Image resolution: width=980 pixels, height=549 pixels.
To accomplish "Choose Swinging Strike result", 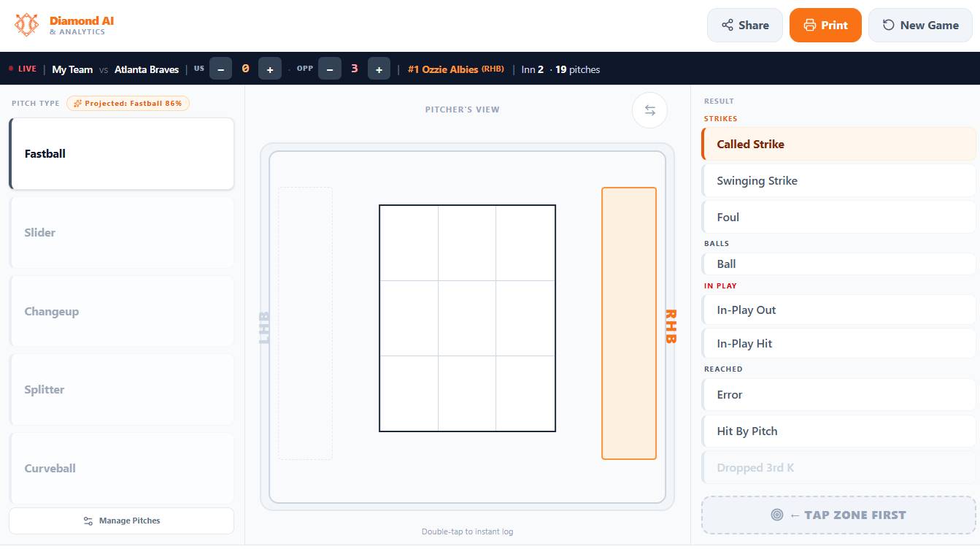I will click(x=838, y=180).
